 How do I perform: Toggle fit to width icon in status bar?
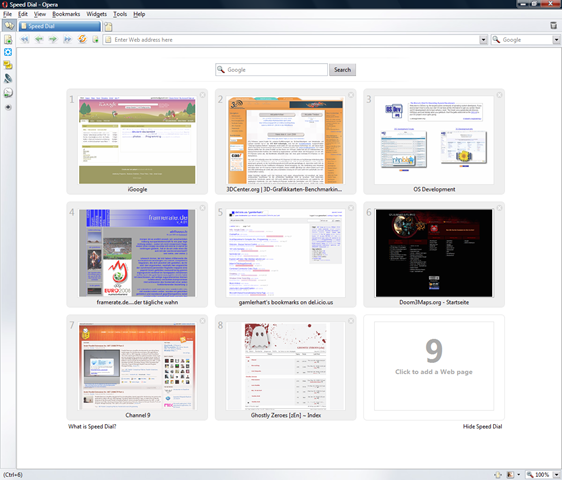click(498, 475)
